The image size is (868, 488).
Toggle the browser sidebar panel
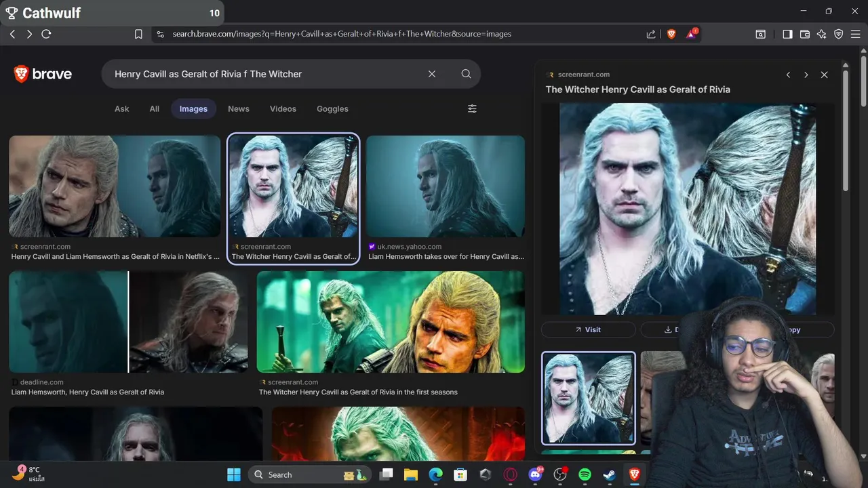point(787,34)
